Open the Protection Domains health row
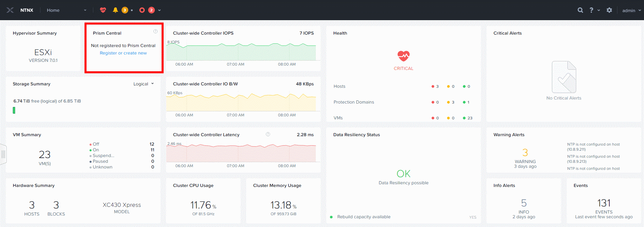This screenshot has height=227, width=644. [403, 102]
